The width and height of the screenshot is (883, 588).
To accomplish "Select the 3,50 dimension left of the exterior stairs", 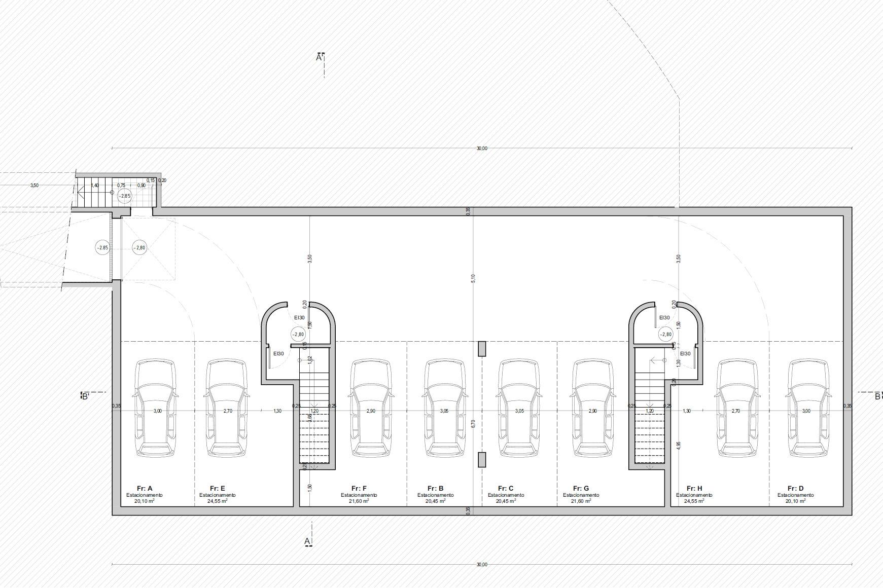I will [34, 186].
